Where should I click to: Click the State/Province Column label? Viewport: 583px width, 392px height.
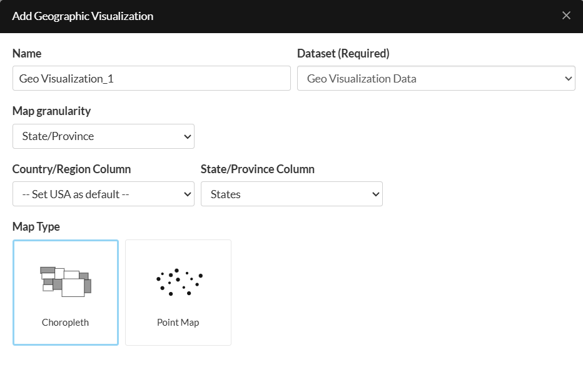[x=258, y=169]
